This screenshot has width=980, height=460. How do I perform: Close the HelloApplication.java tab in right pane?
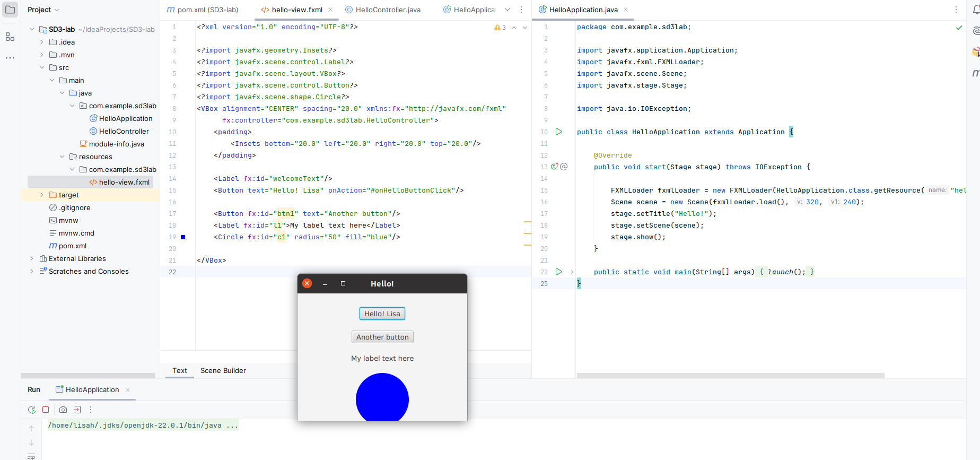(x=626, y=10)
